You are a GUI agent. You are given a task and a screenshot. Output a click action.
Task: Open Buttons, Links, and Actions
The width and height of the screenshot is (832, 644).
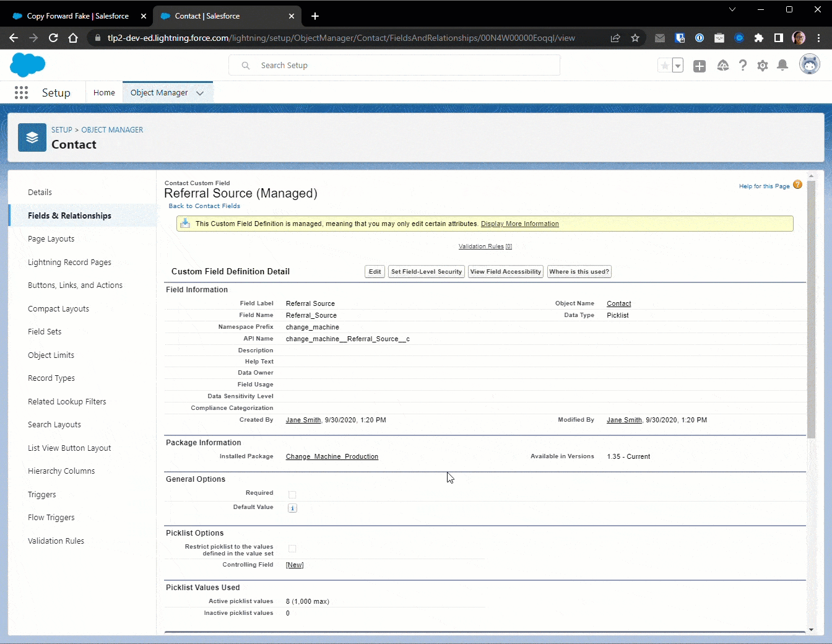pos(75,285)
